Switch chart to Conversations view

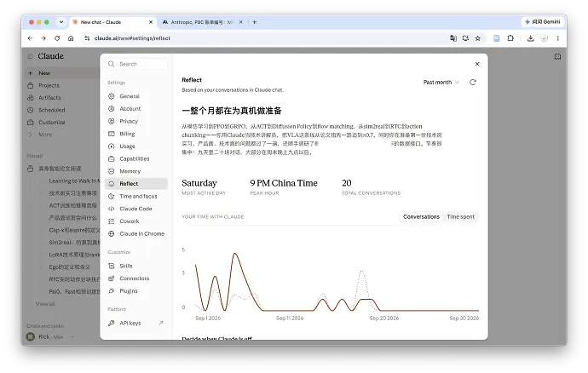click(421, 216)
